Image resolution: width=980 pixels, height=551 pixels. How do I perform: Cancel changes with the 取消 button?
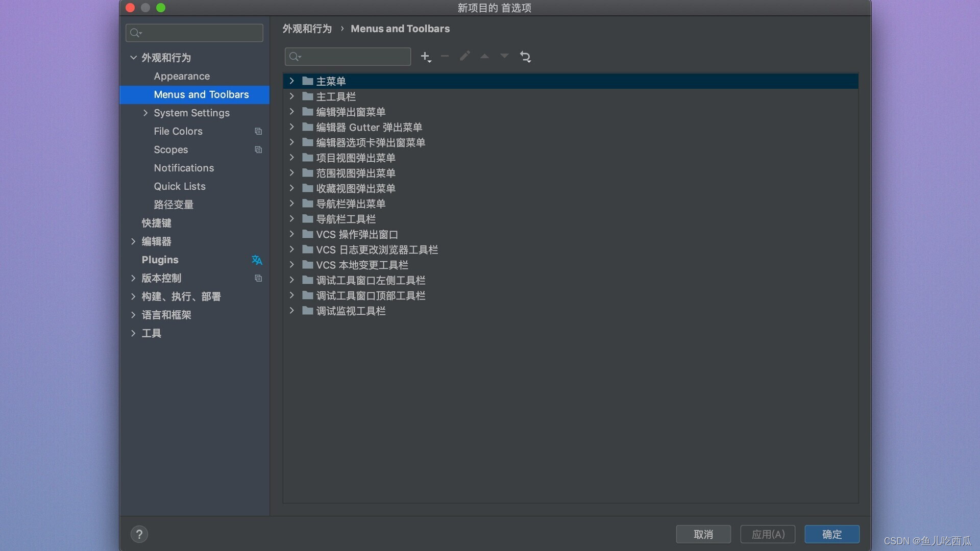point(704,534)
